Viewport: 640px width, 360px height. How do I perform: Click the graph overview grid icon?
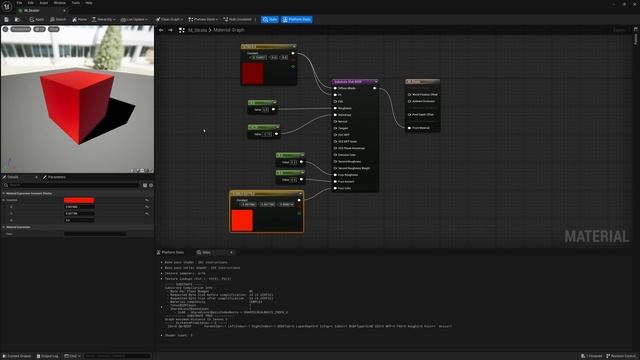182,30
